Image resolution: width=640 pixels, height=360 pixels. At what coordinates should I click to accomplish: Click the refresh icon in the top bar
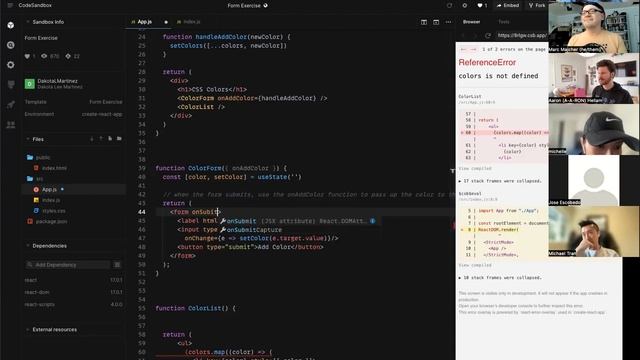tap(449, 5)
